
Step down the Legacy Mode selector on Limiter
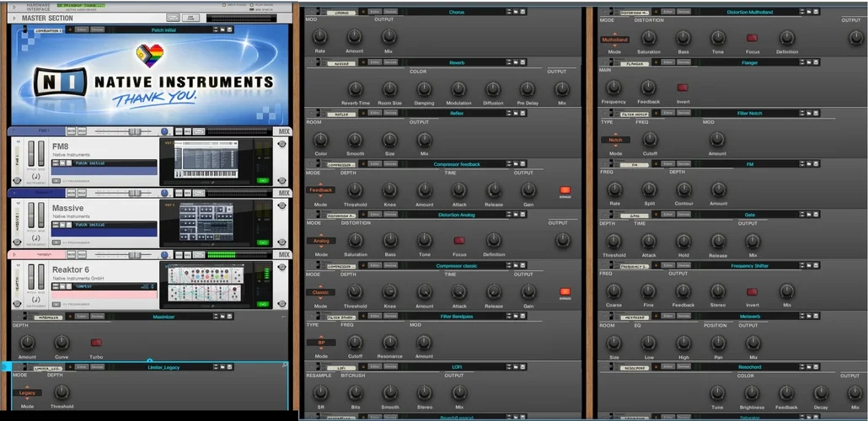pos(27,399)
